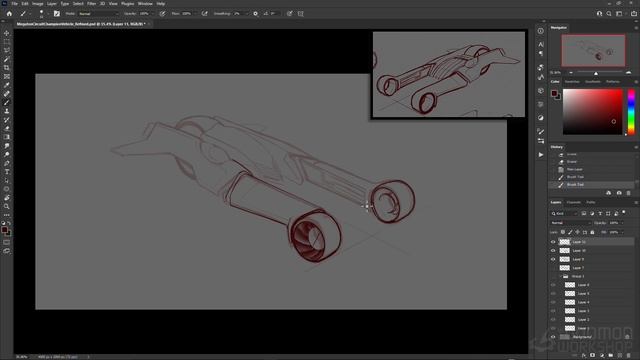Open the brush preset picker arrow

pos(48,13)
